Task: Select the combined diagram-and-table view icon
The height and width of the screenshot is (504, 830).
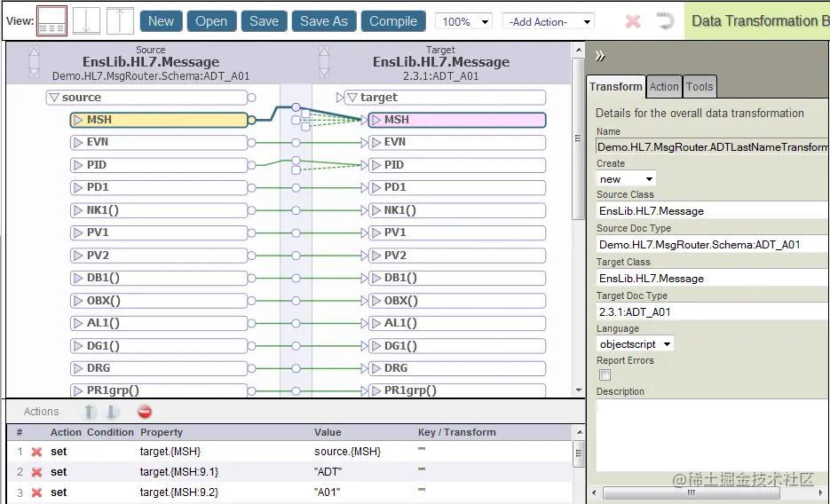Action: point(51,21)
